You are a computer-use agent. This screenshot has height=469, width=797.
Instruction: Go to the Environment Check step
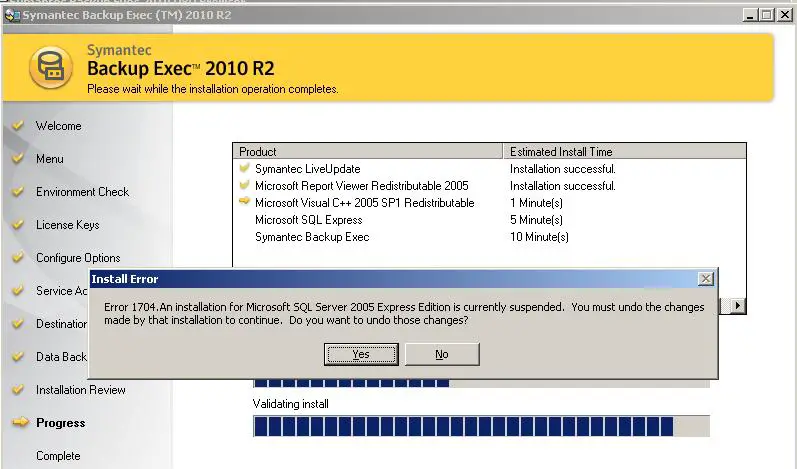82,192
